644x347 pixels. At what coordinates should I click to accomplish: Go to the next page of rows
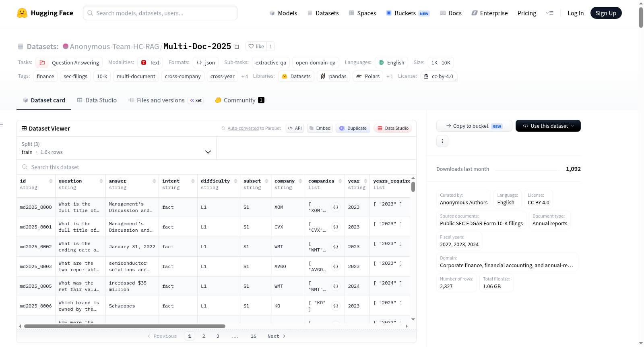(x=277, y=336)
